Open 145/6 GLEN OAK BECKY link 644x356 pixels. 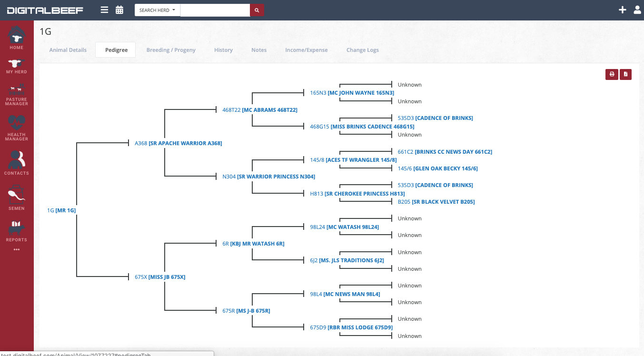tap(438, 168)
